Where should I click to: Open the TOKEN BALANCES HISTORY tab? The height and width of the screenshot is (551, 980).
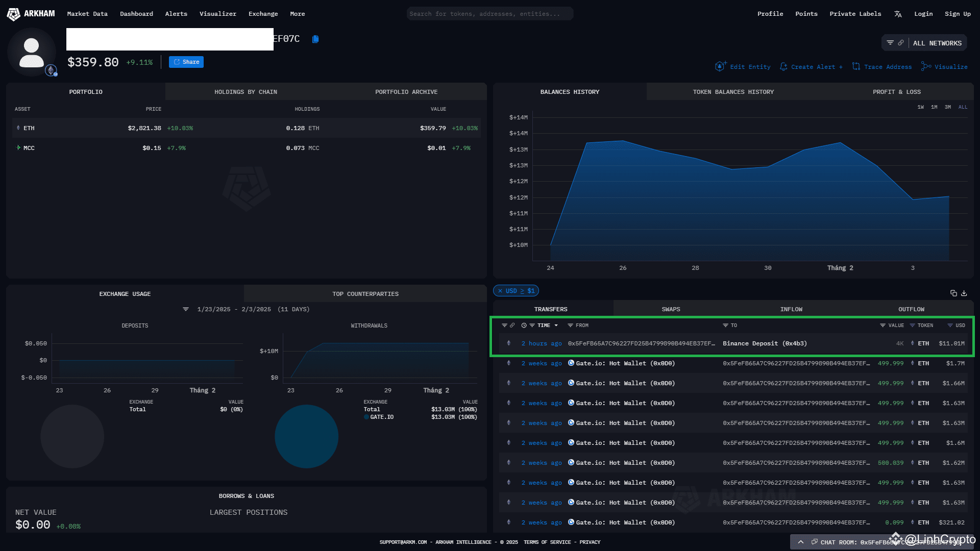(x=733, y=92)
